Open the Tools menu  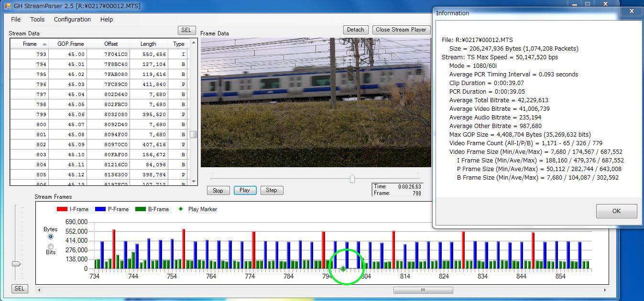coord(37,20)
